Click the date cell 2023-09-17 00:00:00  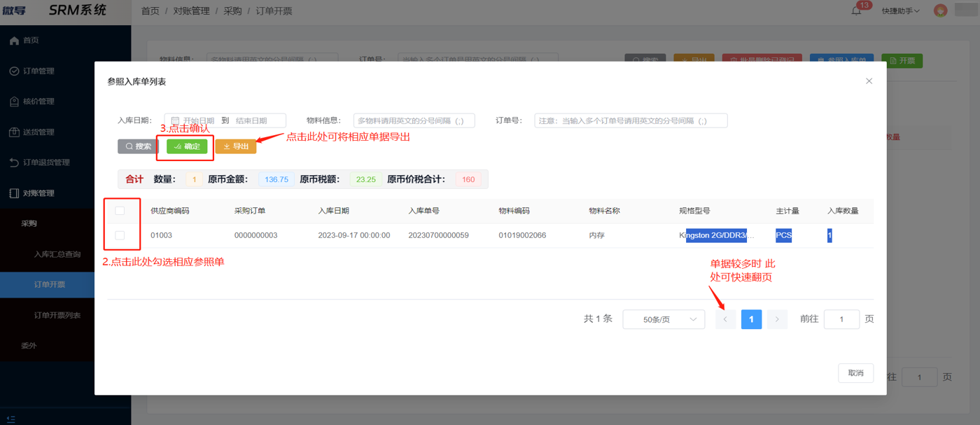click(x=354, y=235)
